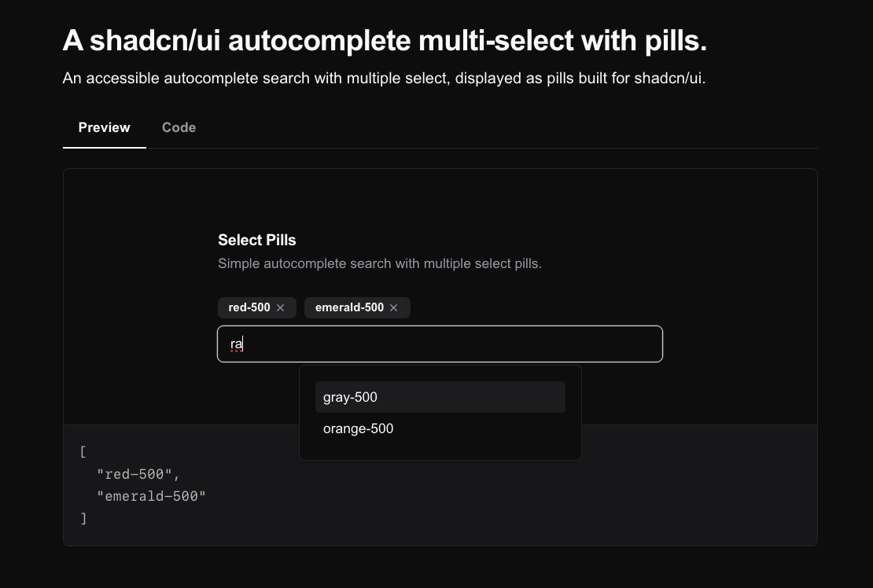Remove the emerald-500 pill with its X icon
Viewport: 873px width, 588px height.
click(x=394, y=307)
